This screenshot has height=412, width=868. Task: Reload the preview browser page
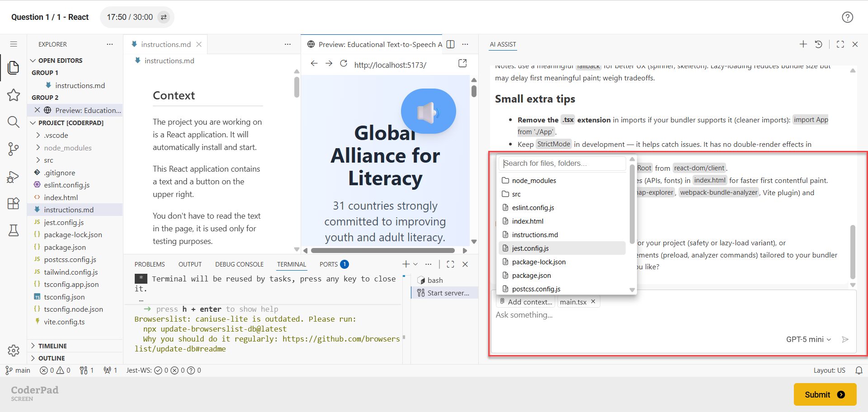point(344,64)
